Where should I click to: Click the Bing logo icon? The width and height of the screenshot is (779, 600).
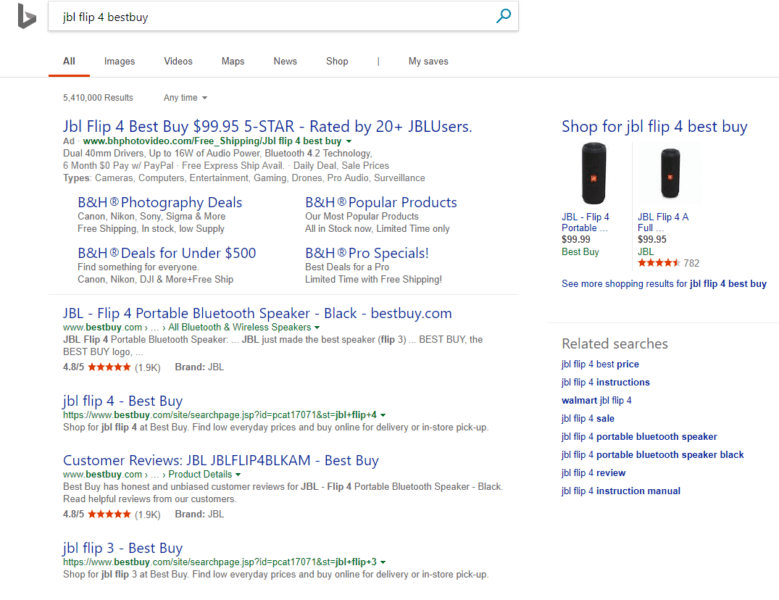click(27, 16)
